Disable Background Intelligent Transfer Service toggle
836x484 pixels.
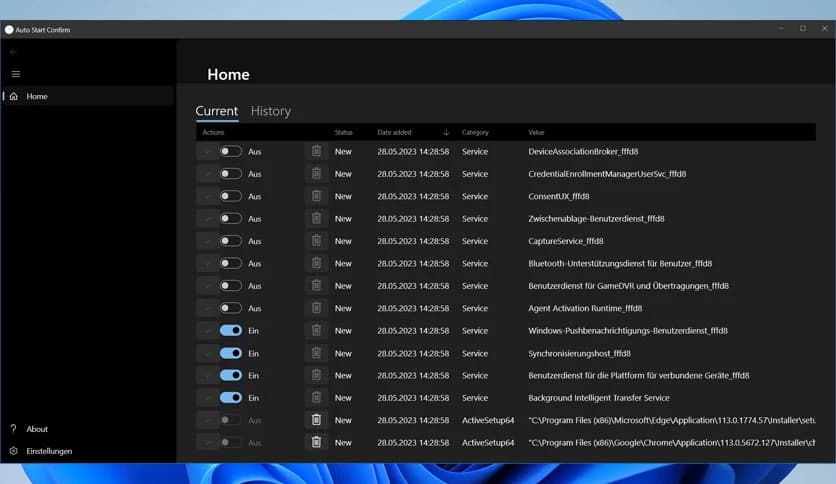[x=231, y=398]
